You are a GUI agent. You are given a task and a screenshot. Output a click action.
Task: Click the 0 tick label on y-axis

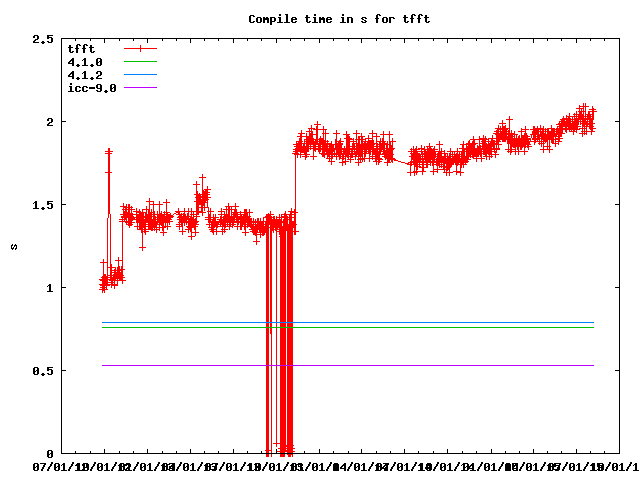(50, 454)
